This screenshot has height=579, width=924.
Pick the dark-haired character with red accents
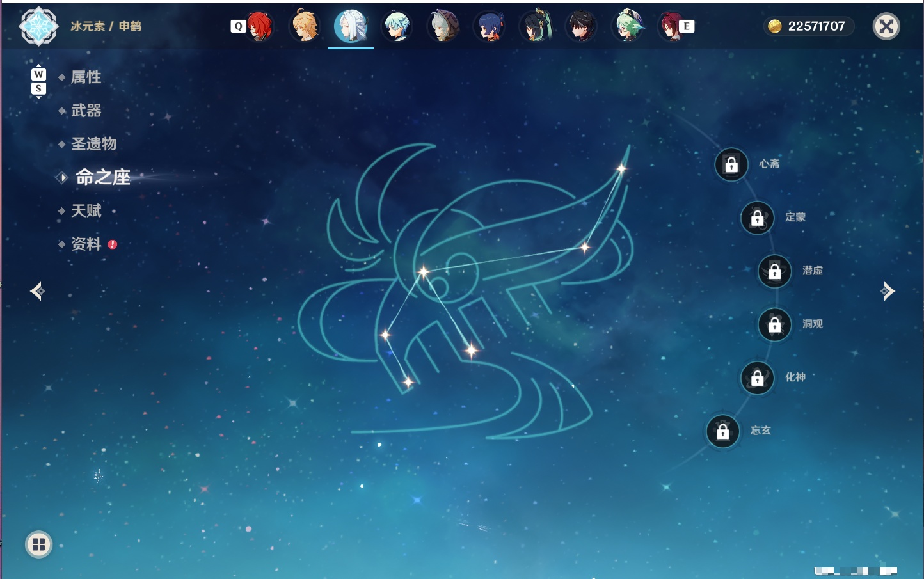coord(581,26)
